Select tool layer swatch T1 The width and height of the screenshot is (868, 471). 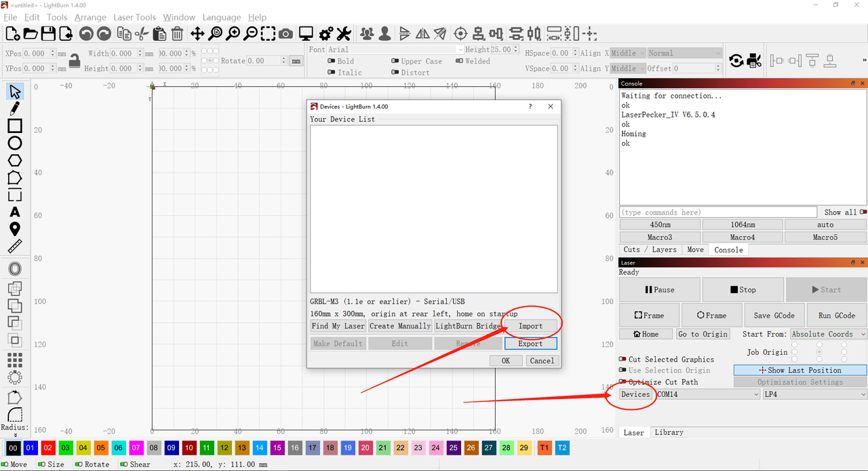pyautogui.click(x=545, y=448)
